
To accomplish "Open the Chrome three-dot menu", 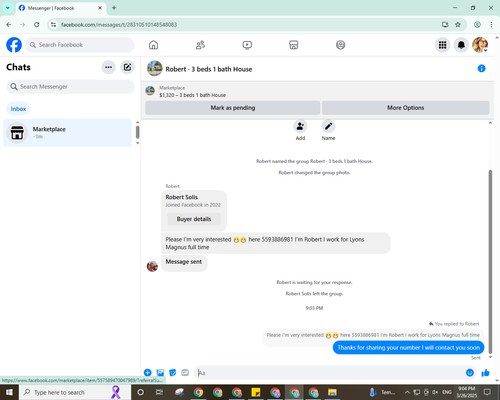I will (491, 25).
